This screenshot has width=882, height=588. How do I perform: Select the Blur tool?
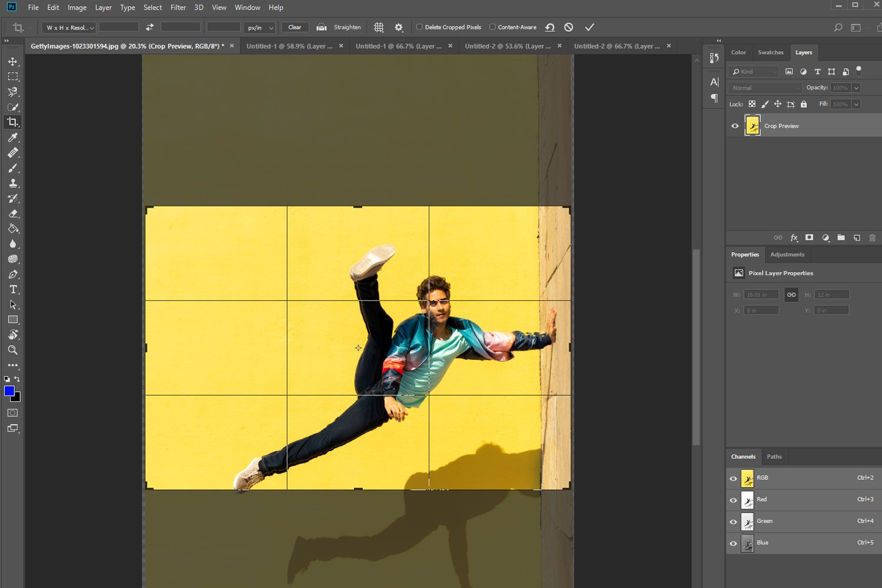pos(12,244)
